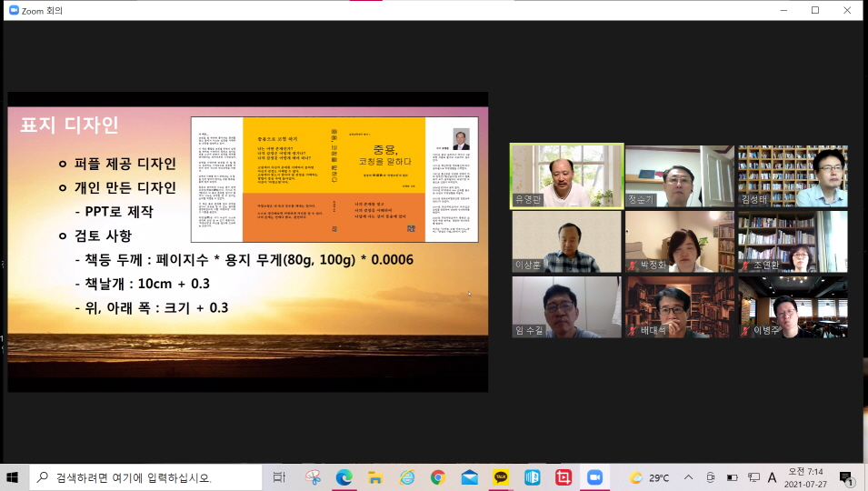This screenshot has height=491, width=868.
Task: Toggle the IME language indicator 'A'
Action: [x=772, y=476]
